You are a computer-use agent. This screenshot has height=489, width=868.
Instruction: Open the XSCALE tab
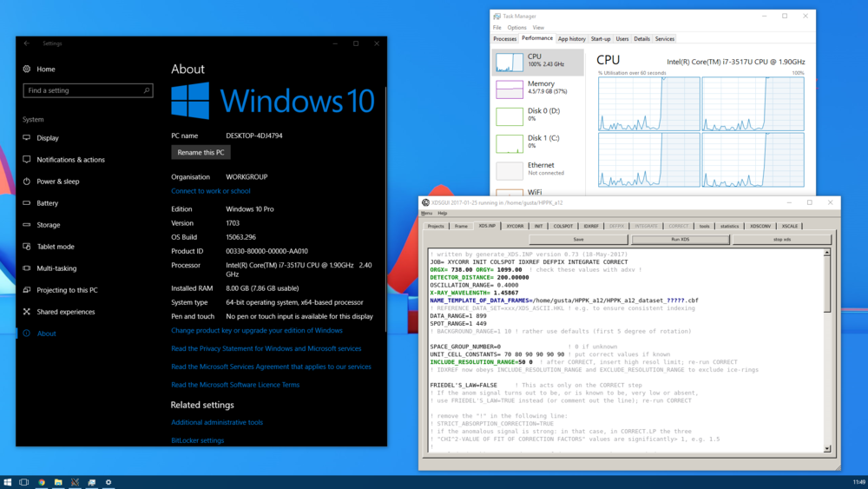pos(790,226)
